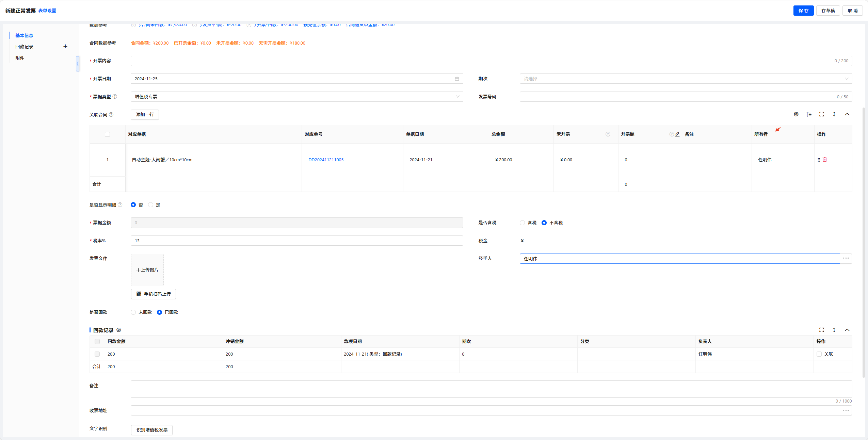Choose 含税 radio option
868x440 pixels.
[x=523, y=223]
